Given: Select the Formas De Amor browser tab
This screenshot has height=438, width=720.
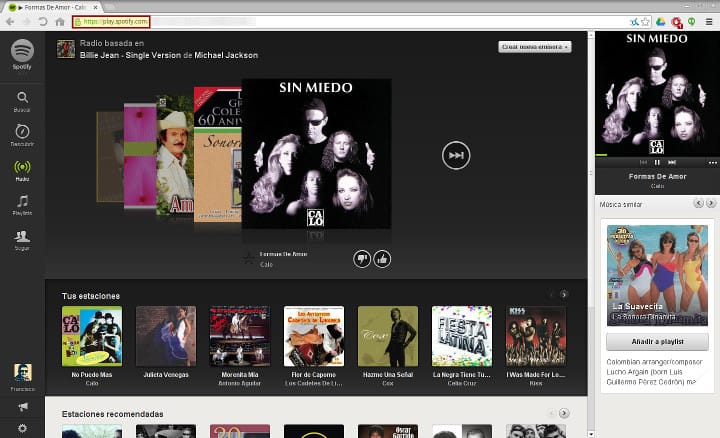Looking at the screenshot, I should coord(51,7).
